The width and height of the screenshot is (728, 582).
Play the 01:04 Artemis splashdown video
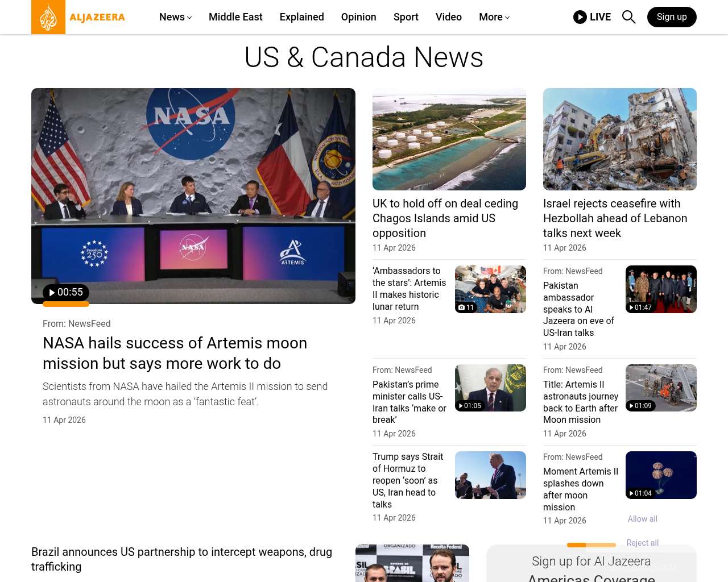pos(640,493)
